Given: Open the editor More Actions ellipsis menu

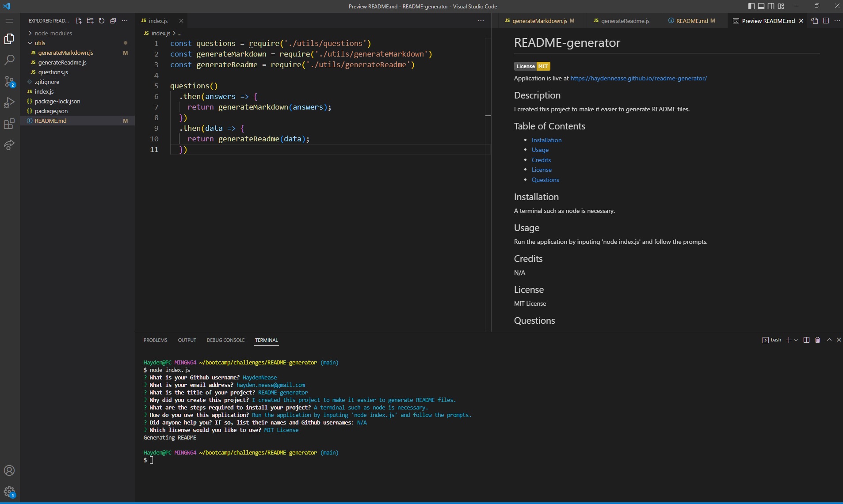Looking at the screenshot, I should [x=481, y=21].
